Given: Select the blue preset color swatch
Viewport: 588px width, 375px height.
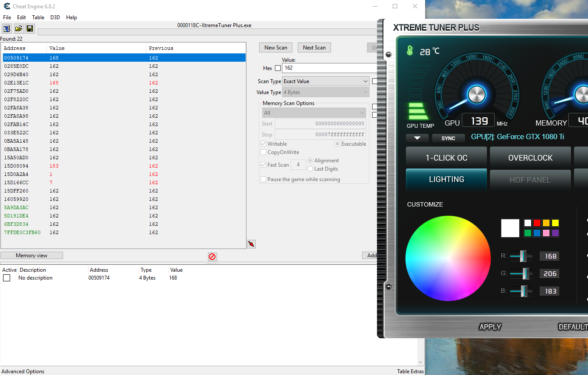Looking at the screenshot, I should (x=537, y=233).
